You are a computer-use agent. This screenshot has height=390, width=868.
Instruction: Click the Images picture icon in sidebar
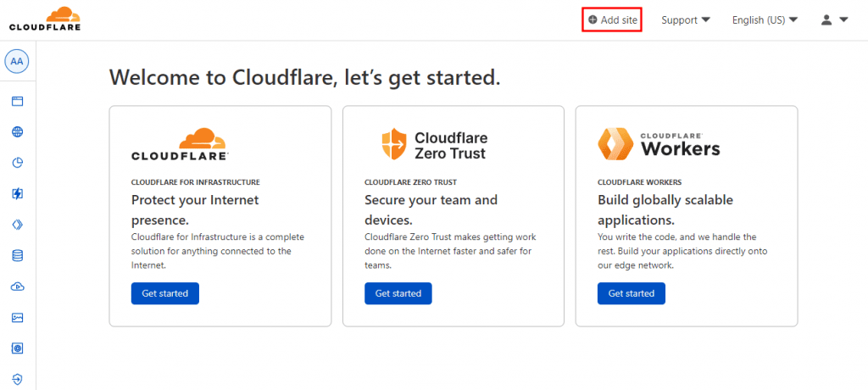[x=17, y=317]
